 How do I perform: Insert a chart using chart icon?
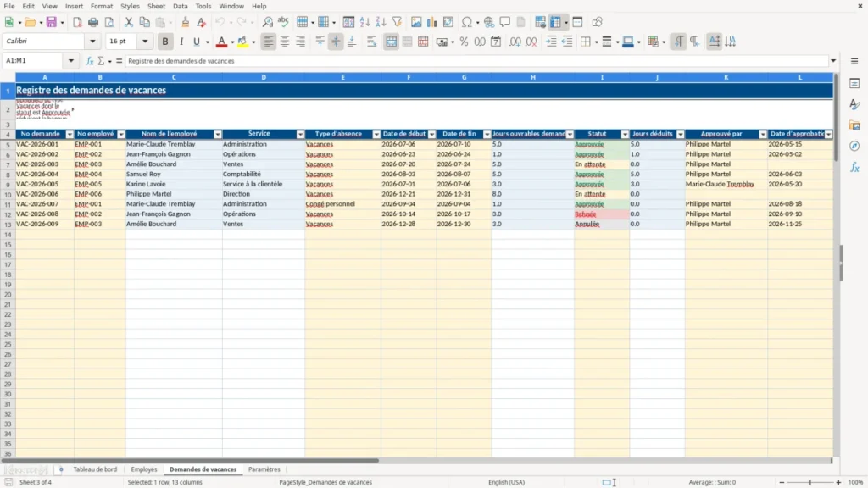pyautogui.click(x=431, y=22)
